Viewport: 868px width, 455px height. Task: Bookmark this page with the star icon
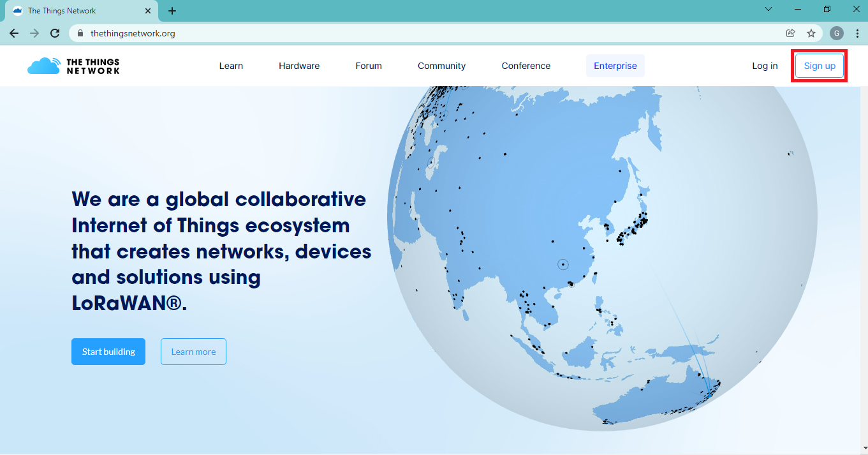pos(811,33)
